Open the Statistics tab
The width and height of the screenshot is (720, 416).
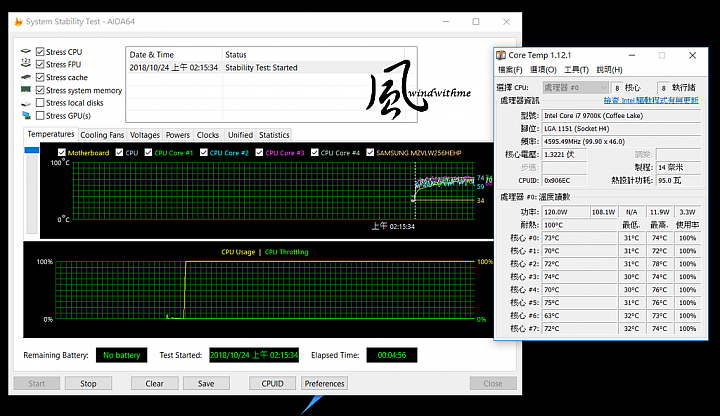[274, 135]
